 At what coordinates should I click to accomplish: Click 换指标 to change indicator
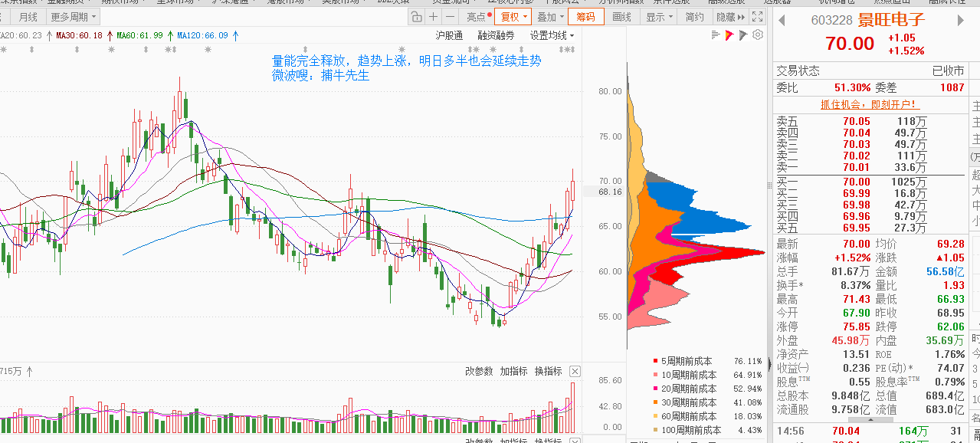click(x=548, y=371)
